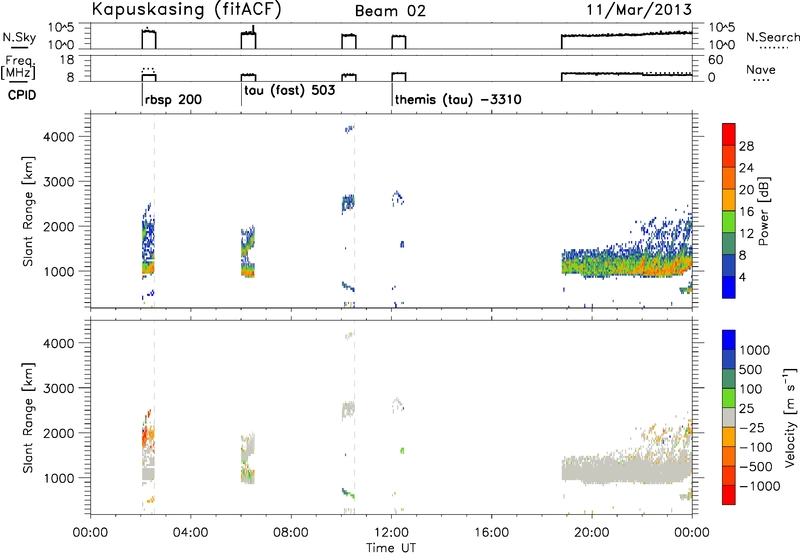Viewport: 800px width, 554px height.
Task: Click the 8–12 dB teal power swatch
Action: tap(729, 244)
